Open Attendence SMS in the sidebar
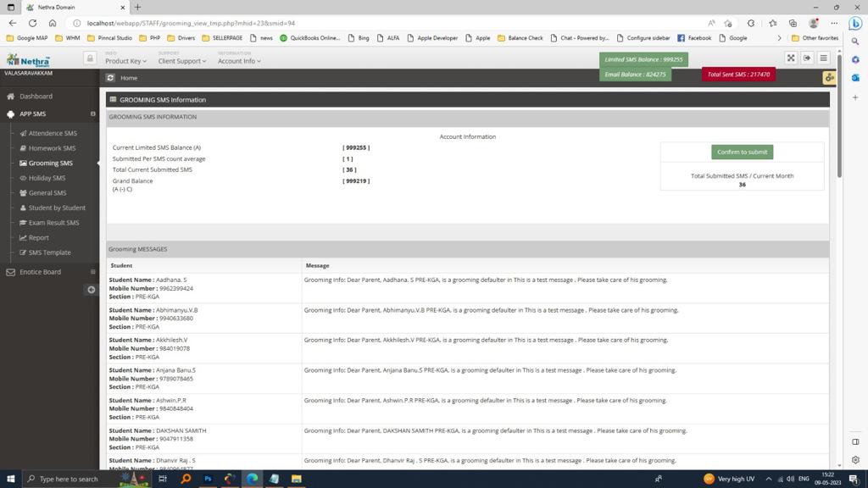The width and height of the screenshot is (868, 488). tap(48, 133)
